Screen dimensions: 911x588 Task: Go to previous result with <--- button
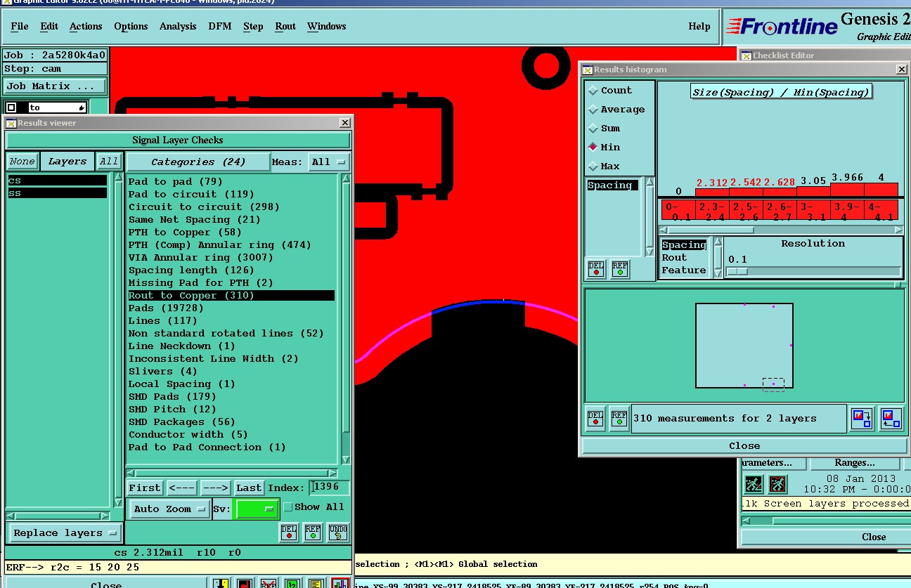pos(183,488)
